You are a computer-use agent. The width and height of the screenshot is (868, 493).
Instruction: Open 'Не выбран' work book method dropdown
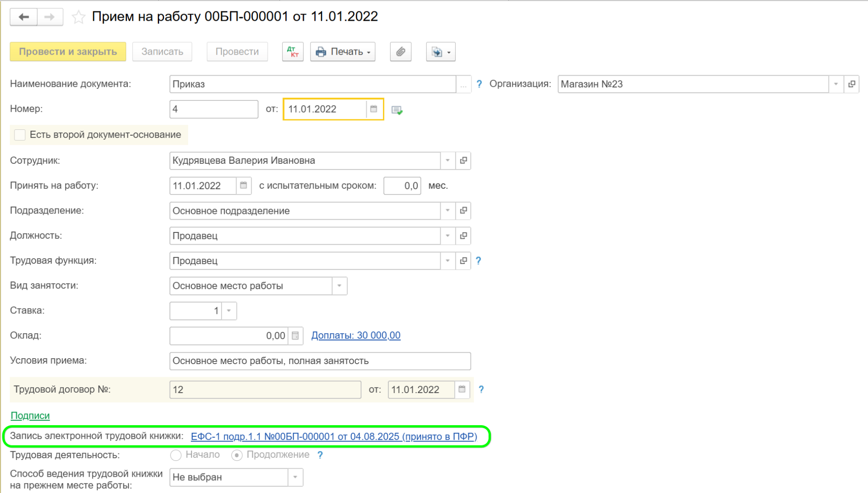[295, 477]
